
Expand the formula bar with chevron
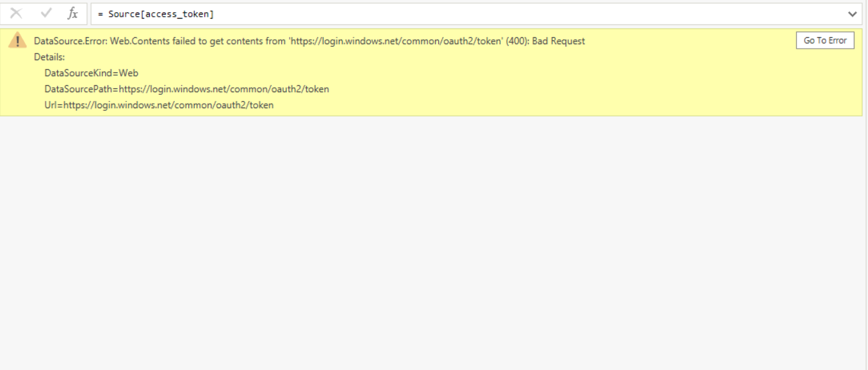tap(853, 13)
